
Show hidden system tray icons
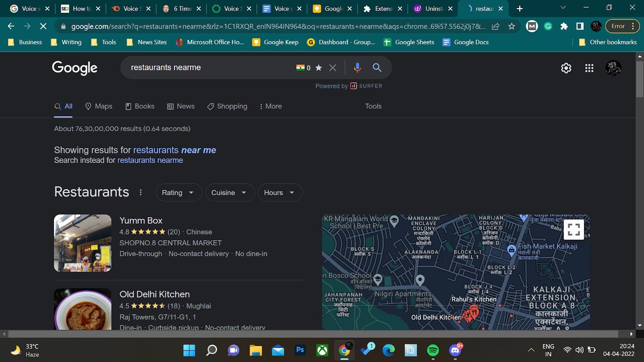click(531, 350)
